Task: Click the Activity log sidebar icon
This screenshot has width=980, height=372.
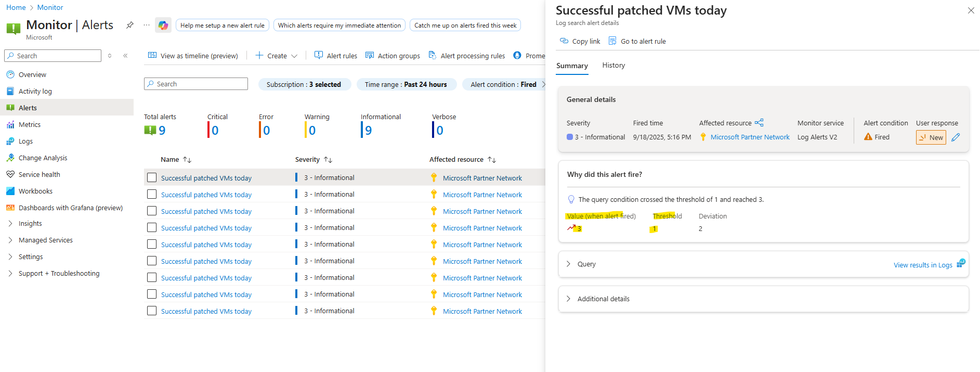Action: [10, 91]
